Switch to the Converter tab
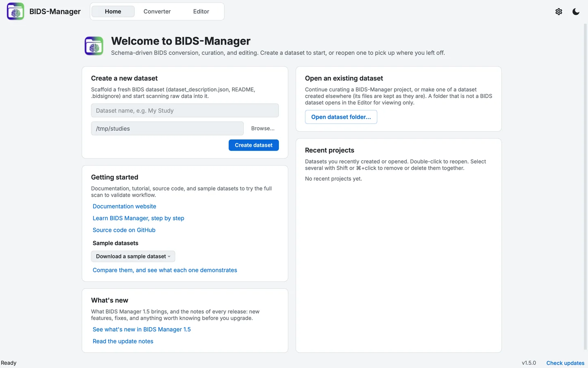Viewport: 588px width, 368px height. (x=157, y=11)
